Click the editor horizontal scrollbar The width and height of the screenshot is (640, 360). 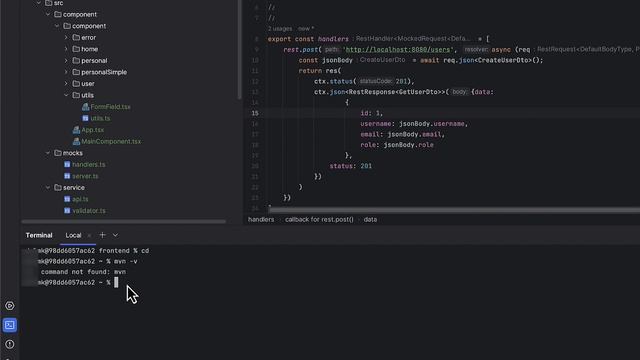(454, 210)
